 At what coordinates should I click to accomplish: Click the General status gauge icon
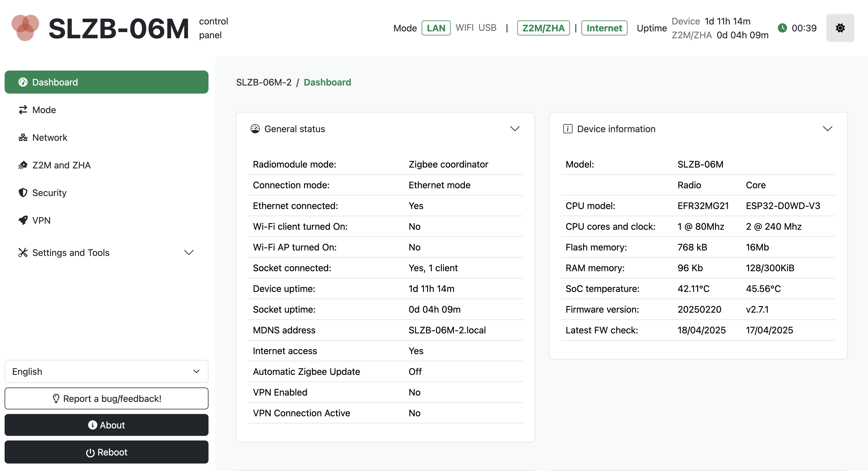(255, 129)
